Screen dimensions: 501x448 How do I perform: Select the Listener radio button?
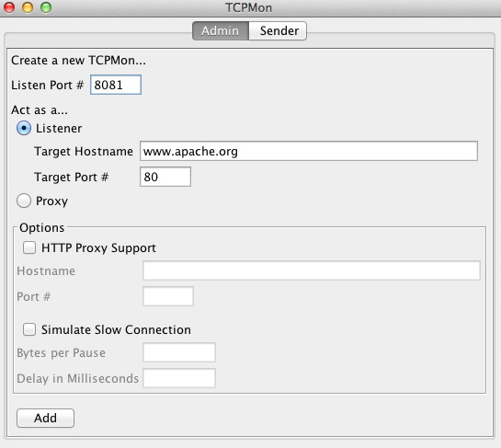coord(24,128)
